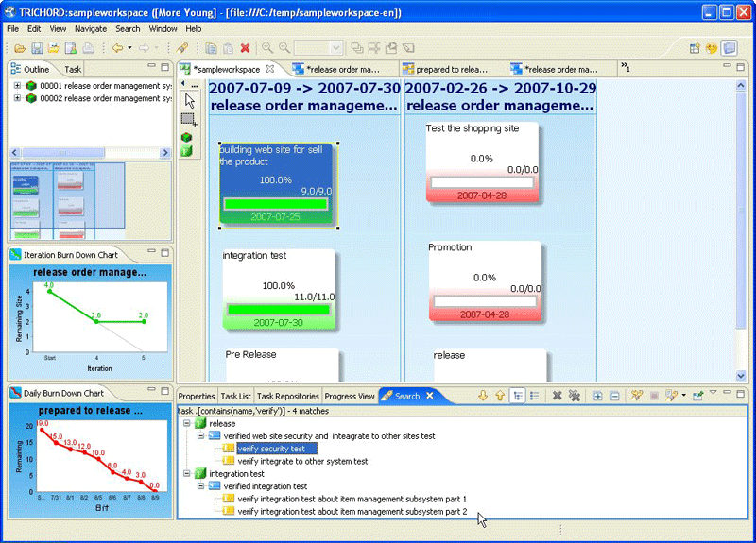Image resolution: width=756 pixels, height=543 pixels.
Task: Open the Progress View tab
Action: click(350, 396)
